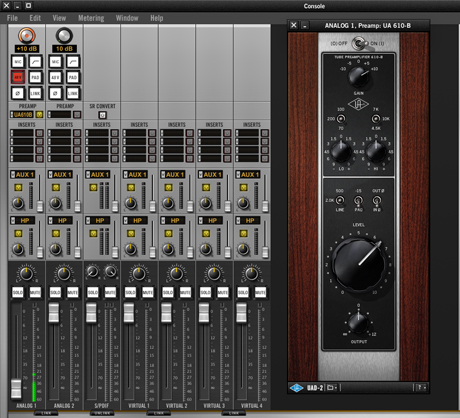This screenshot has width=460, height=418.
Task: Enable 48V phantom power on Analog 2
Action: tap(55, 77)
